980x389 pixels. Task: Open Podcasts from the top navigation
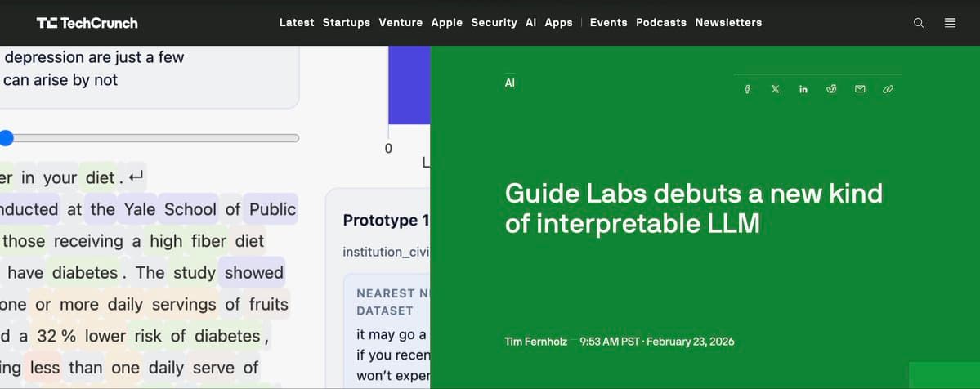click(661, 23)
